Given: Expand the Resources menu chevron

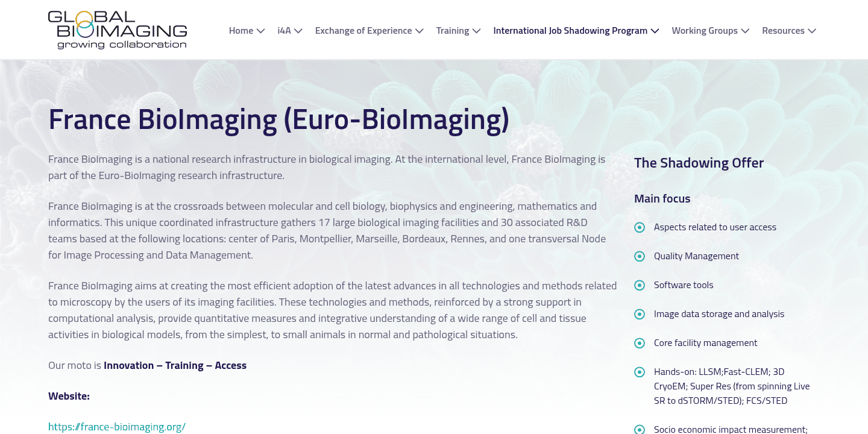Looking at the screenshot, I should [x=813, y=30].
